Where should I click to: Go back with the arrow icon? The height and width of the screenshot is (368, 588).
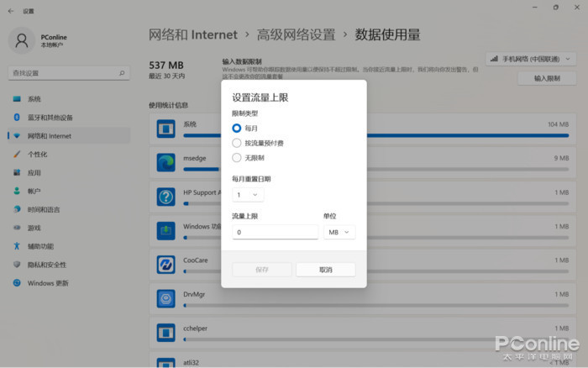[x=11, y=11]
